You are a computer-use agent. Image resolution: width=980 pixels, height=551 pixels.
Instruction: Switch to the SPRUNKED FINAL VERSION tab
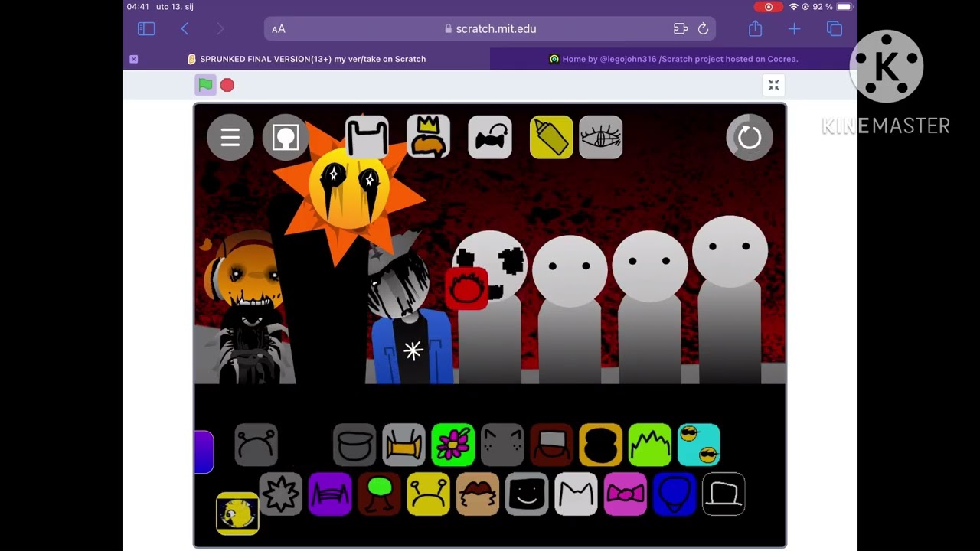[306, 59]
